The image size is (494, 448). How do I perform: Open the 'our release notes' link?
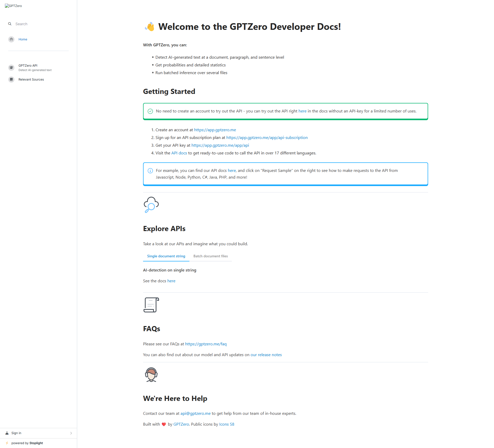pos(266,355)
